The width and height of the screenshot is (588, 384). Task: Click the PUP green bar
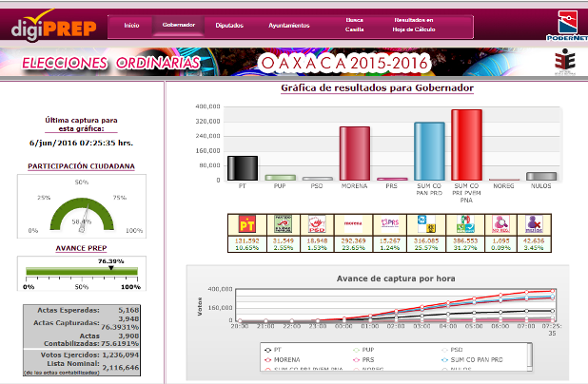[280, 178]
